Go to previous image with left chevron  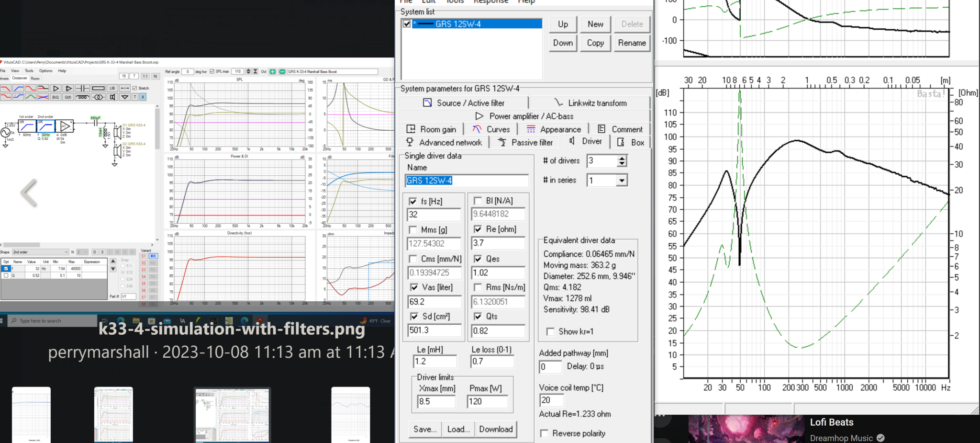coord(29,193)
